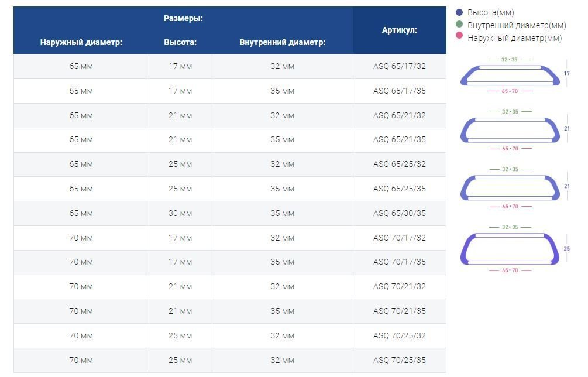Click the 30 мм height cell
The width and height of the screenshot is (588, 377).
180,213
